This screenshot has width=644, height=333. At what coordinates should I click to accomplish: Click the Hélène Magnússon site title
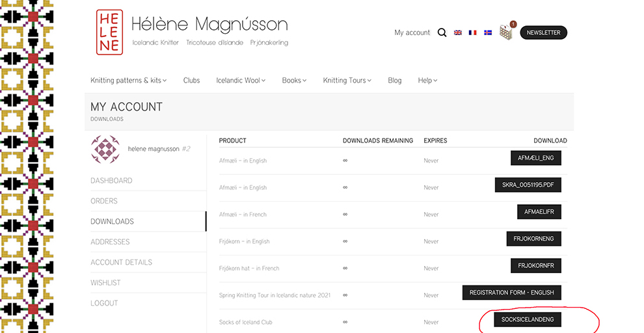209,24
